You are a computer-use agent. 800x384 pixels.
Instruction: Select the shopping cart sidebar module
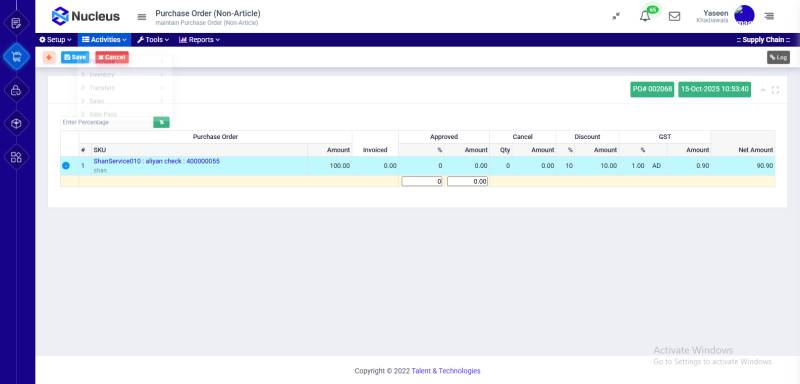[16, 57]
